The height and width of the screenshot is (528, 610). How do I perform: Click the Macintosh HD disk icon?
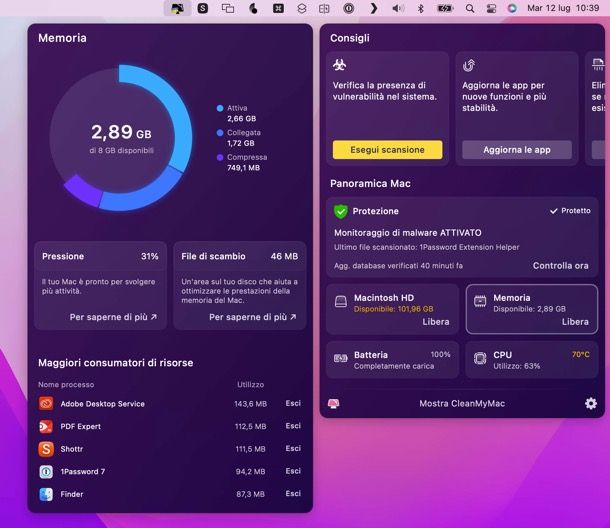click(341, 302)
